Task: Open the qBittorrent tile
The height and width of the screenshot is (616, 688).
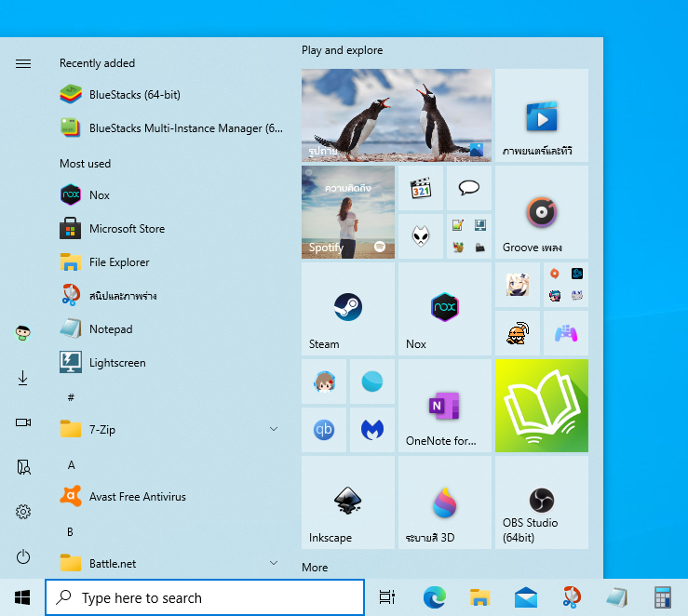Action: 324,430
